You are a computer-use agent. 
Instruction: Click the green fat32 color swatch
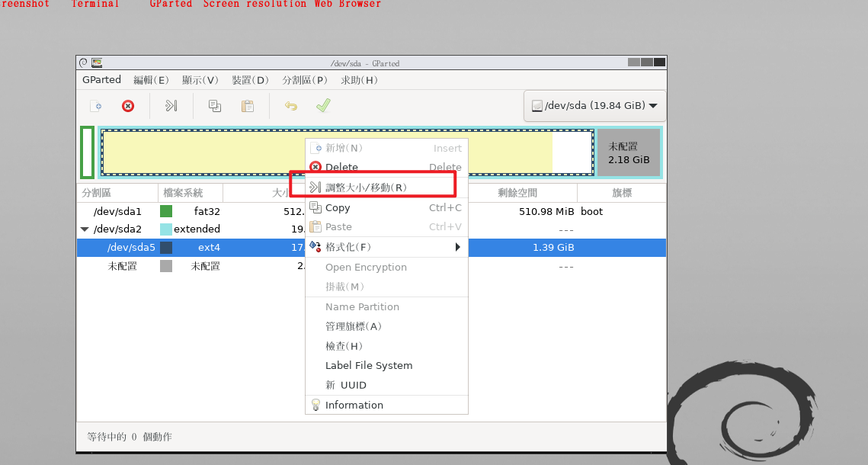[x=166, y=211]
